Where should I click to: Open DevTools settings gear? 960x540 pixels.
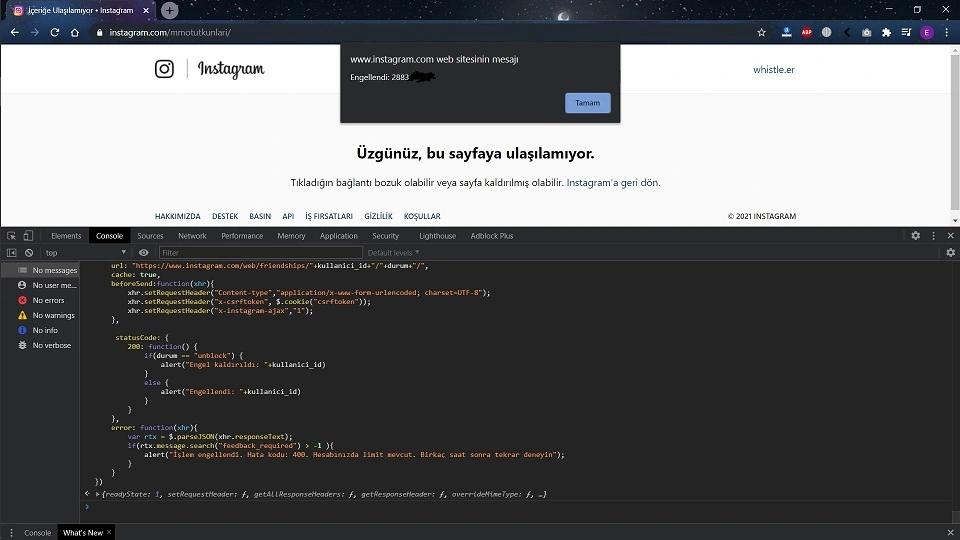(915, 236)
